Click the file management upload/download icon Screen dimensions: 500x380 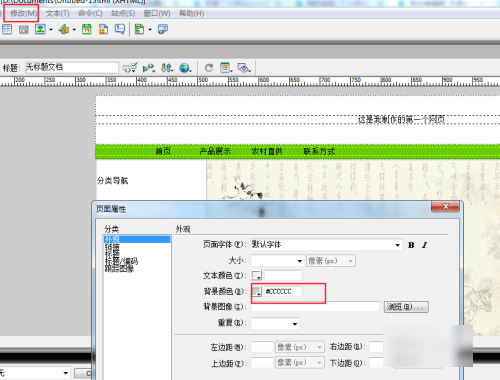tap(167, 68)
